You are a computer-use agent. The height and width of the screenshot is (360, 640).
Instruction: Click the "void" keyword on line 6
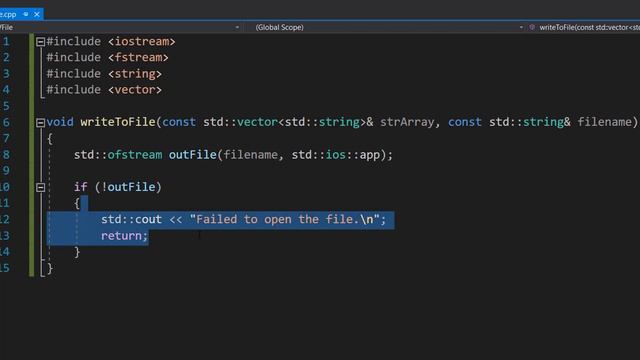pos(60,122)
